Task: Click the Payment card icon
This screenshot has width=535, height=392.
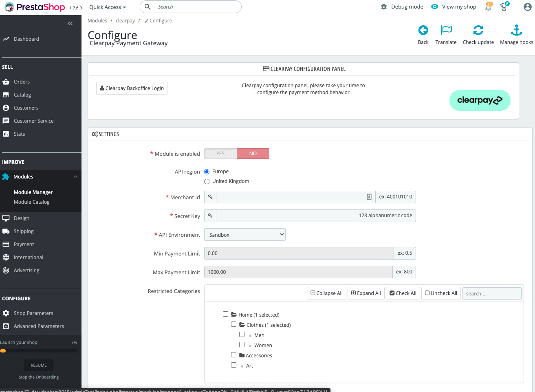Action: (x=6, y=244)
